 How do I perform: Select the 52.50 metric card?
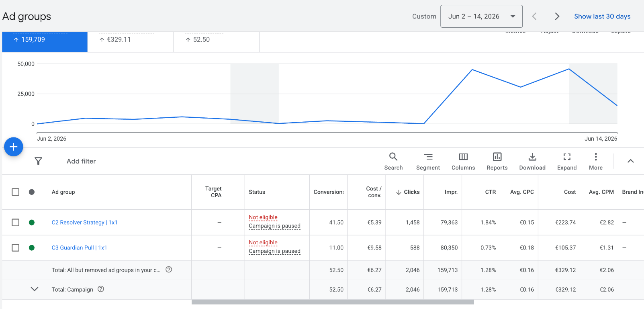(217, 41)
